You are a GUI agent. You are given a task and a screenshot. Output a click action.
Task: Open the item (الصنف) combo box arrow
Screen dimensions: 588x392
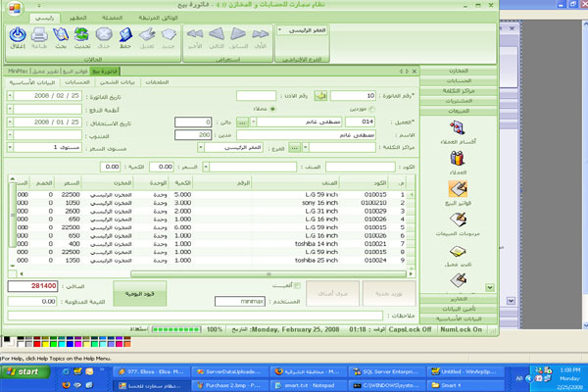click(206, 167)
